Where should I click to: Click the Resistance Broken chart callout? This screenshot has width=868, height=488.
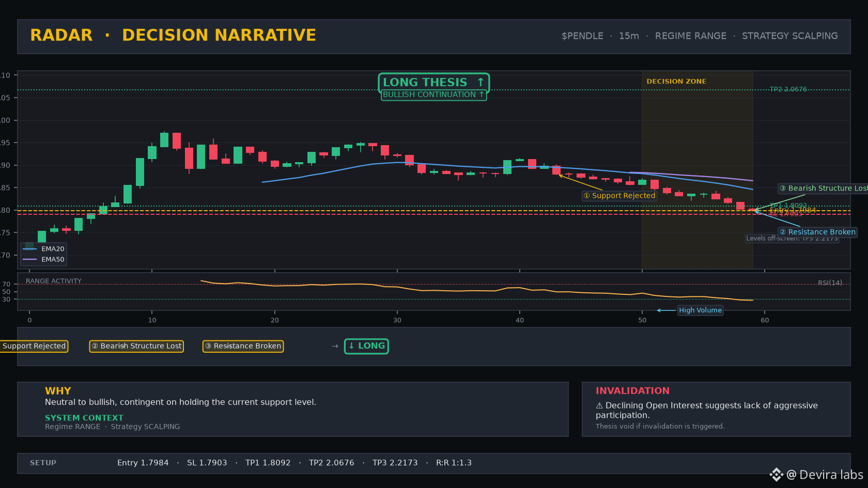817,232
